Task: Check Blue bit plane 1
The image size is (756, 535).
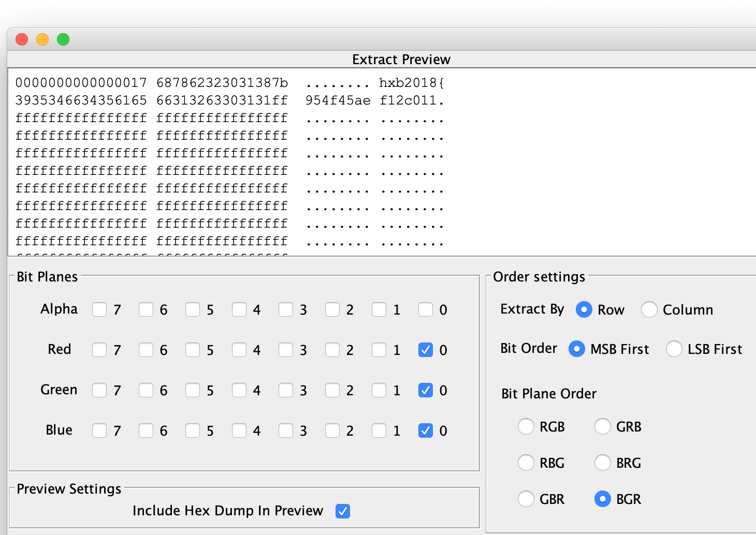Action: pyautogui.click(x=379, y=430)
